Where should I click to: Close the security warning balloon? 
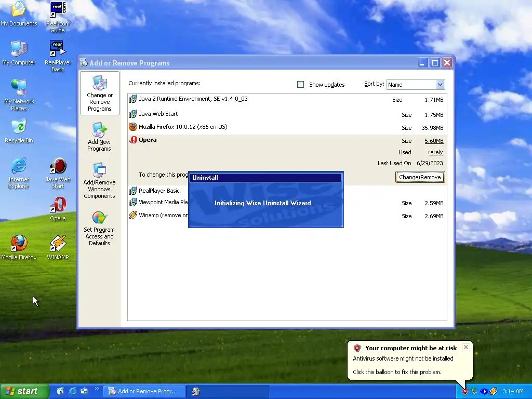pyautogui.click(x=466, y=347)
